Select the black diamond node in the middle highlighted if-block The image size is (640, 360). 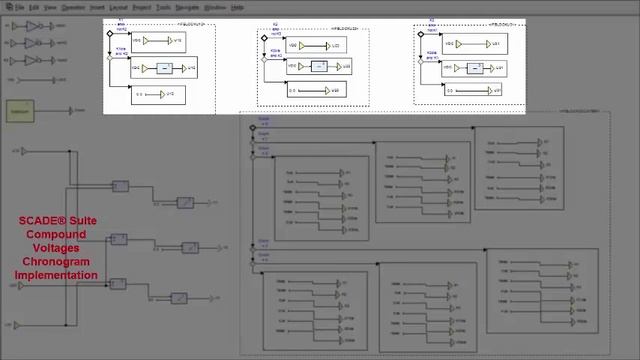click(x=264, y=38)
